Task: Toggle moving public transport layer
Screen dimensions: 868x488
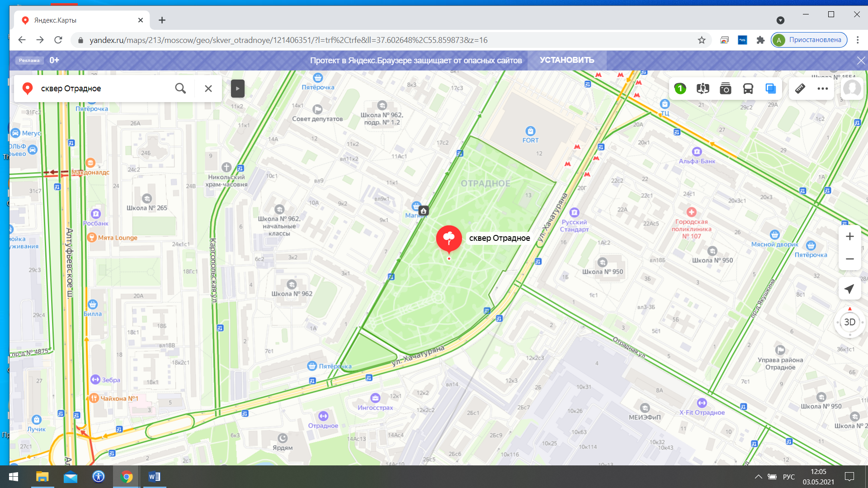Action: point(748,89)
